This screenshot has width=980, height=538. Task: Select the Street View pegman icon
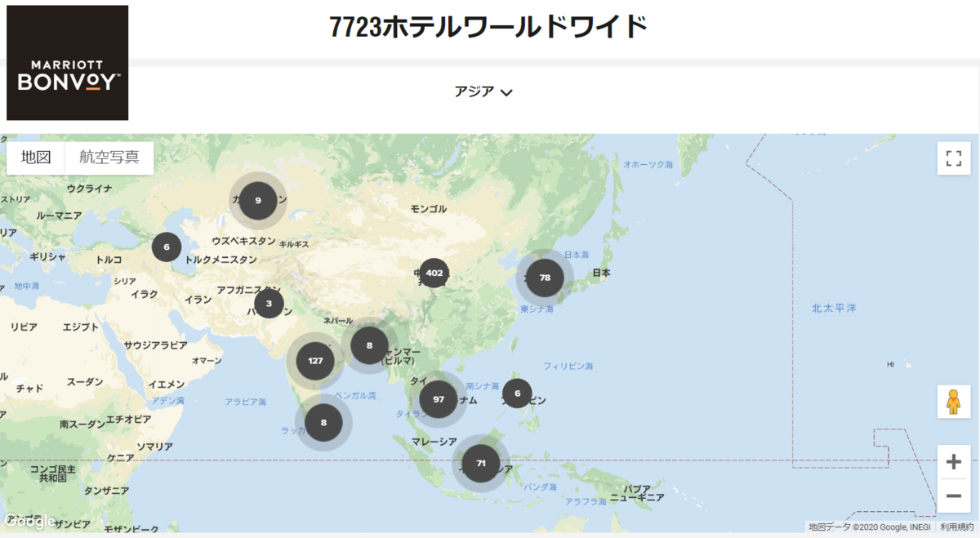953,402
